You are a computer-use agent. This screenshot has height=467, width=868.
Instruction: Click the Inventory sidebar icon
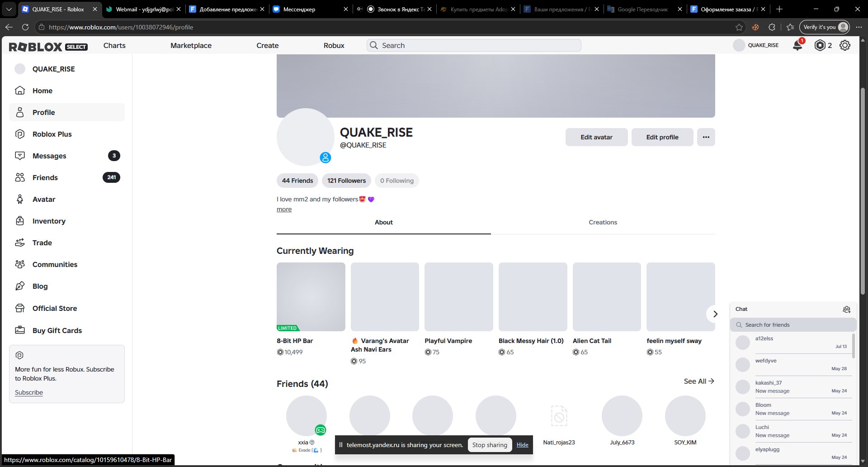tap(20, 221)
